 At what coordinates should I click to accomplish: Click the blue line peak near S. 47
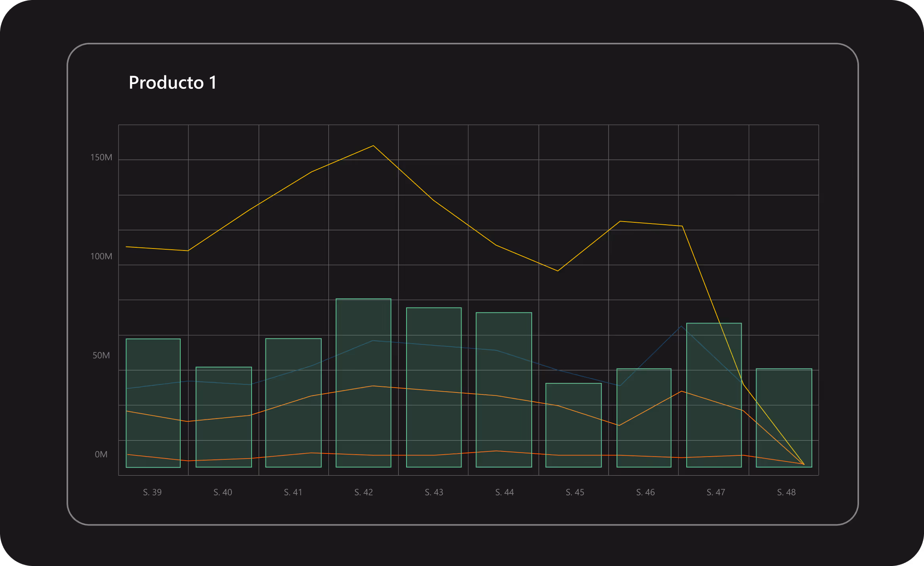681,326
